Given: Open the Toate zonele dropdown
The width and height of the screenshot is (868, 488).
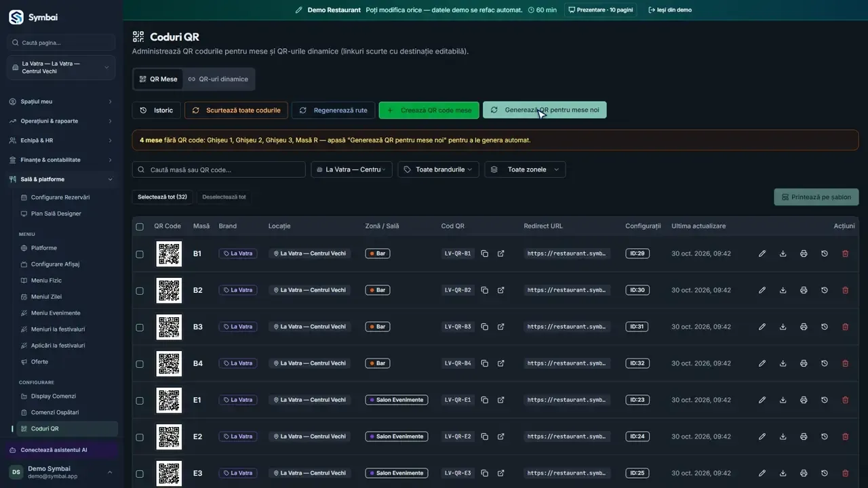Looking at the screenshot, I should pos(525,169).
